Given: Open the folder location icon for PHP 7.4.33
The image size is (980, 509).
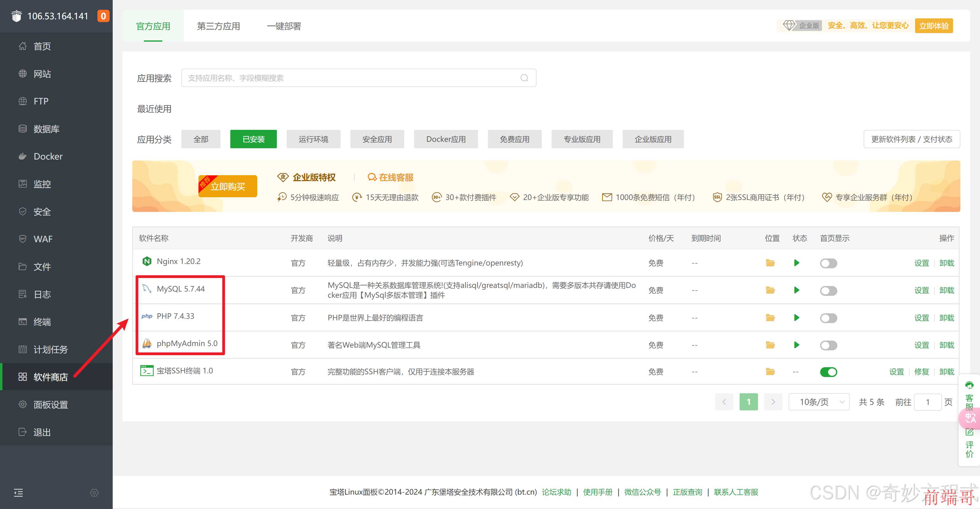Looking at the screenshot, I should pyautogui.click(x=770, y=318).
